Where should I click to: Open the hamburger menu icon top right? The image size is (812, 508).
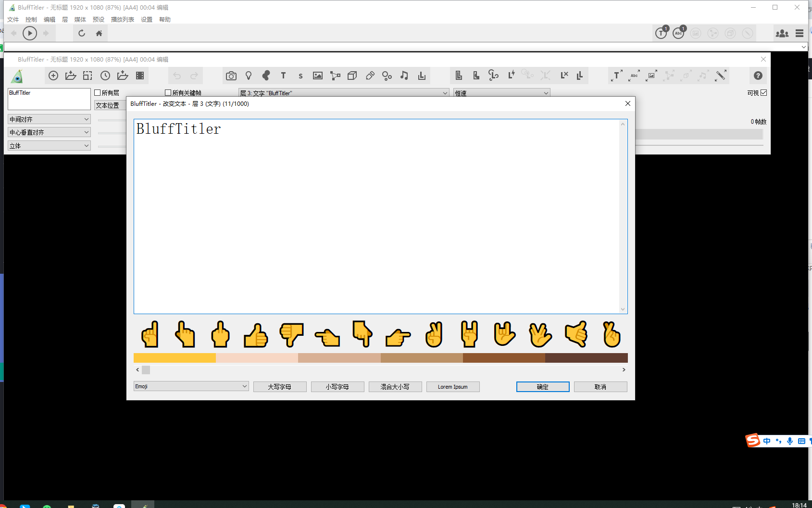[800, 33]
